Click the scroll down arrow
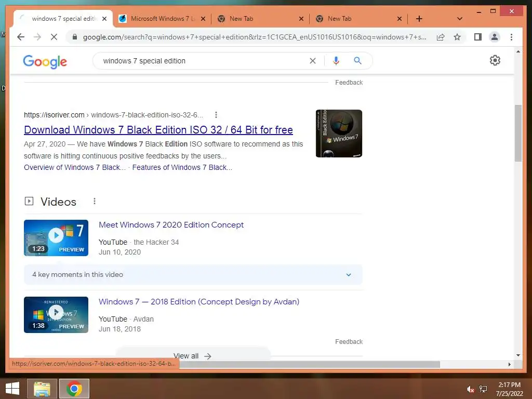The image size is (532, 399). (518, 355)
